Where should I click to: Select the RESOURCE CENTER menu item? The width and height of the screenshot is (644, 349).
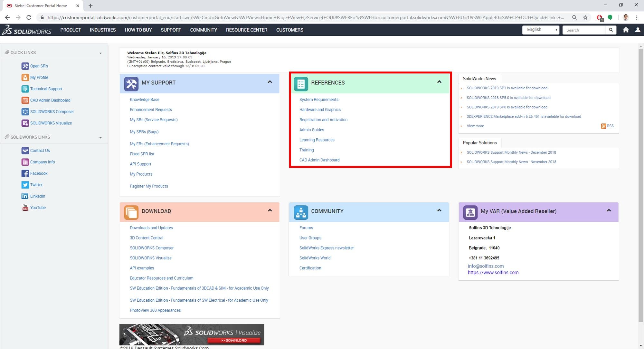coord(246,30)
